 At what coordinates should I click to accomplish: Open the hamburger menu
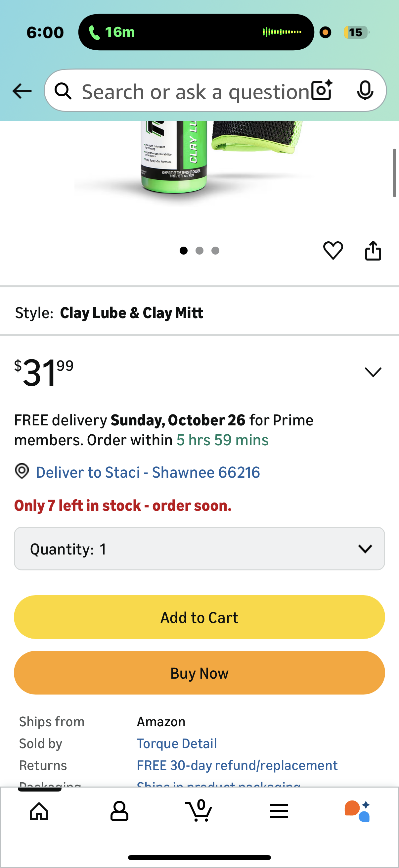pos(279,811)
